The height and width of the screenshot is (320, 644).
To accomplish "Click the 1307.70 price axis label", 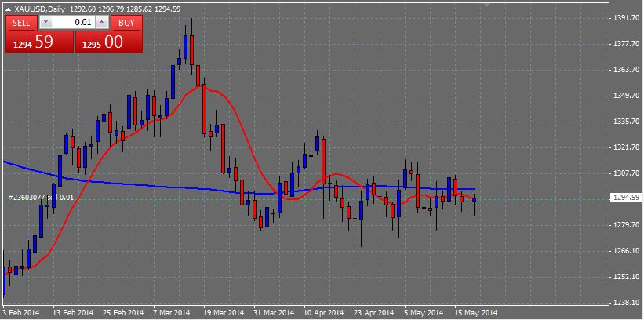I will [626, 173].
